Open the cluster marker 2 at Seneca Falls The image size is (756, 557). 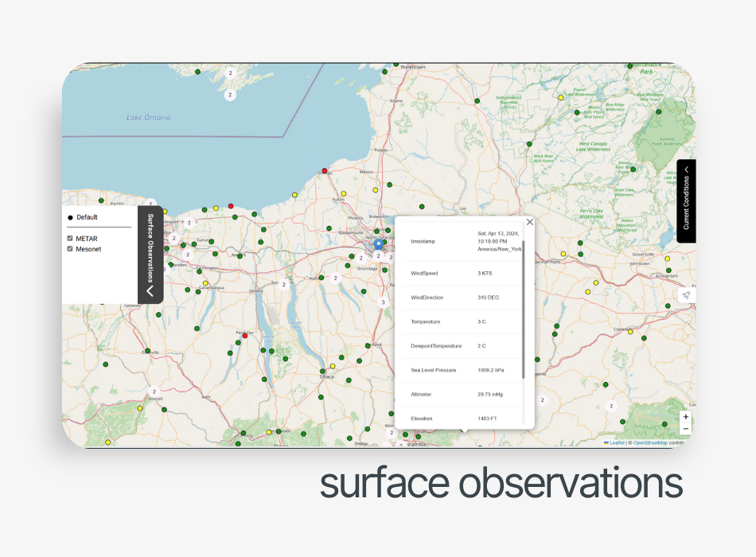pyautogui.click(x=283, y=285)
